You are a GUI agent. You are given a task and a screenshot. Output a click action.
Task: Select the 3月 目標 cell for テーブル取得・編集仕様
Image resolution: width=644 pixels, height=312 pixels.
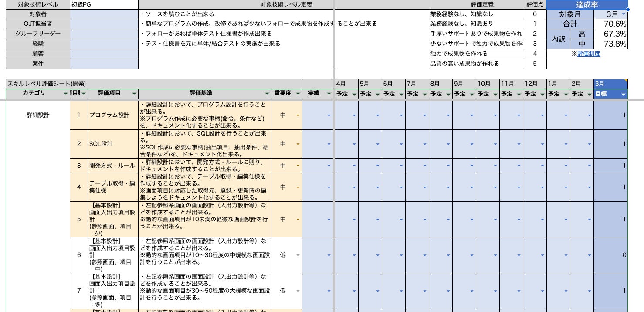click(x=611, y=187)
